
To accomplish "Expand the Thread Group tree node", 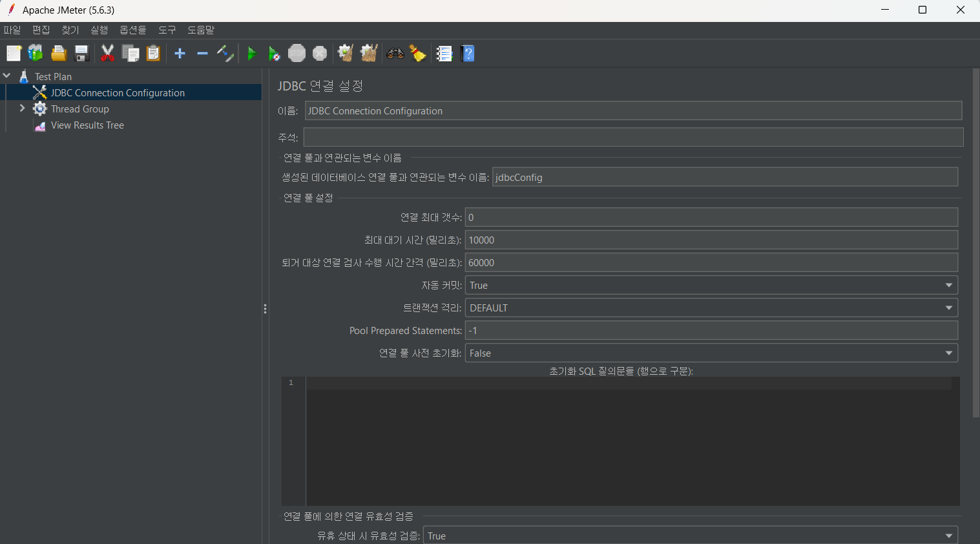I will 23,109.
